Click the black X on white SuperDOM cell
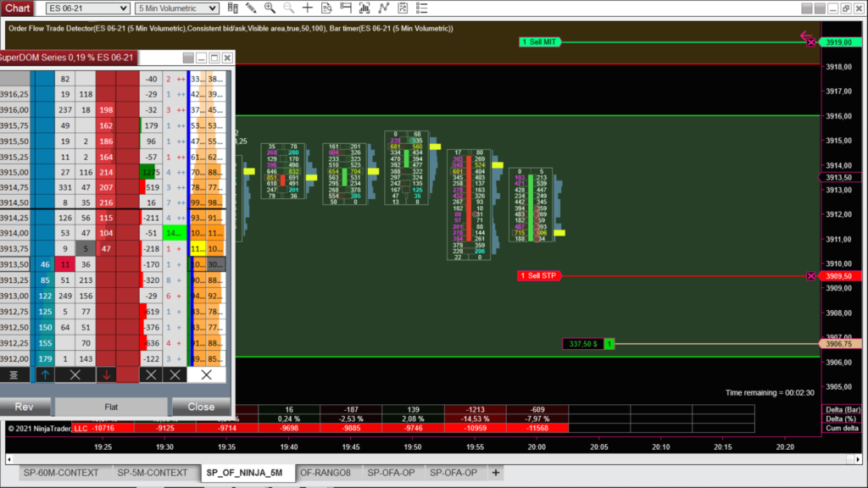 [x=207, y=374]
